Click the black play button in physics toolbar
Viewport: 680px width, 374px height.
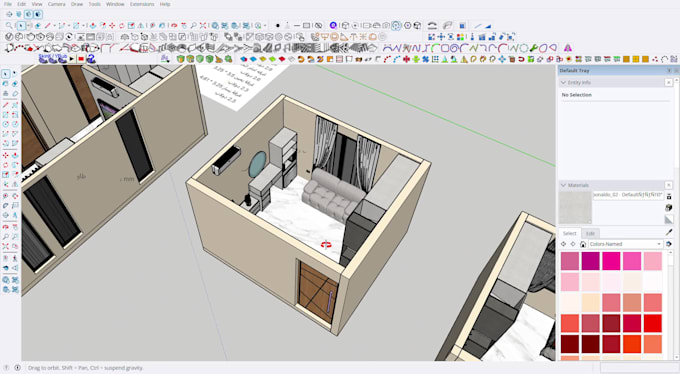coord(72,59)
